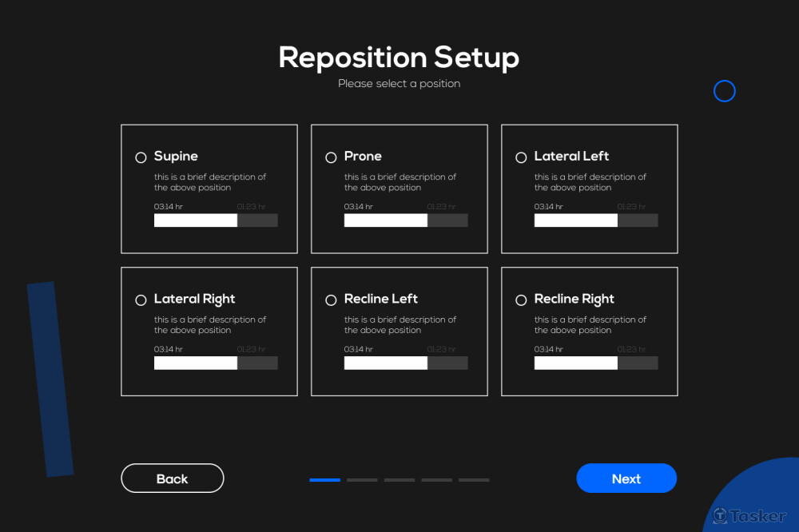Click the Recline Right progress bar
The image size is (799, 532).
coord(596,363)
